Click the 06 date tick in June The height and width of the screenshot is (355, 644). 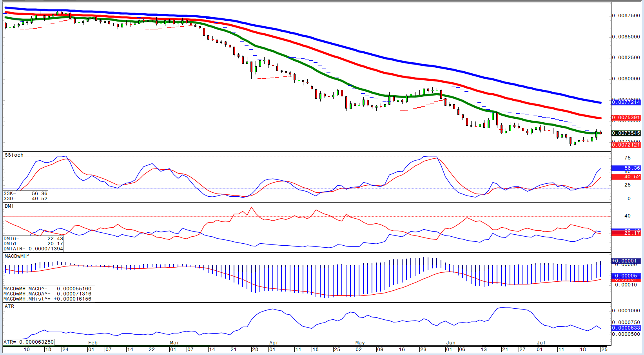pos(462,350)
